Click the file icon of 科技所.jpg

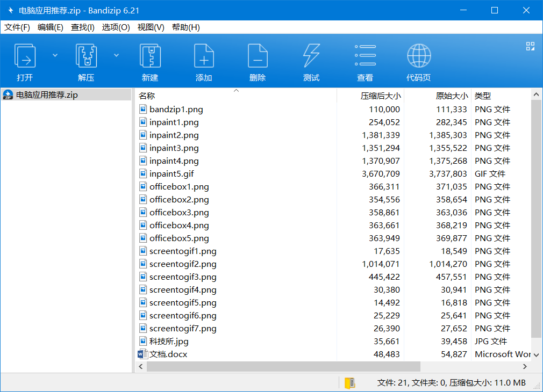143,341
